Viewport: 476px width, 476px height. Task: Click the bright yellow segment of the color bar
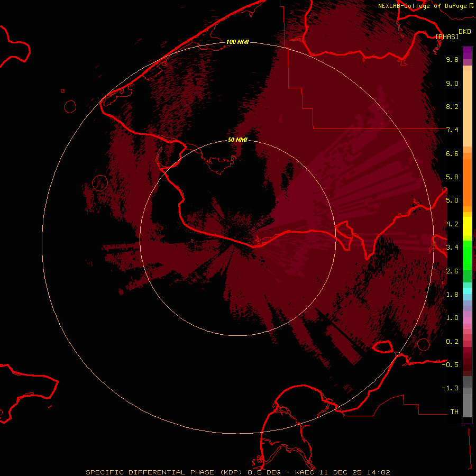click(467, 226)
